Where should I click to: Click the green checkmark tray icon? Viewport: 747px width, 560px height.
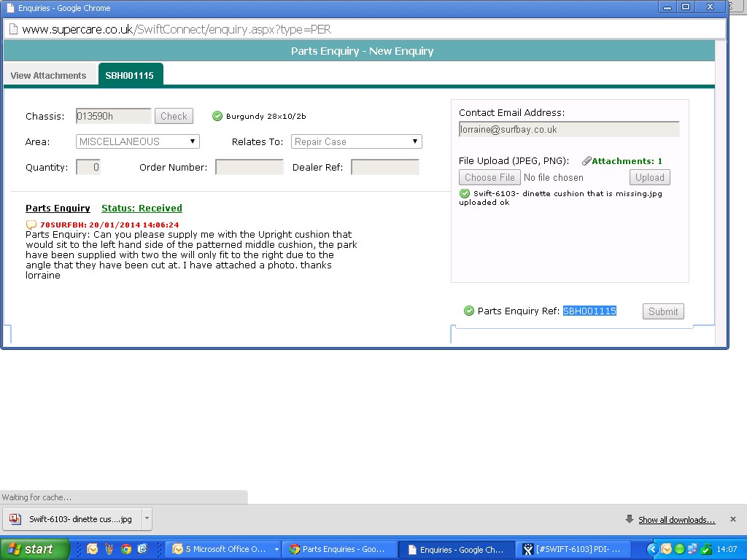pyautogui.click(x=706, y=550)
